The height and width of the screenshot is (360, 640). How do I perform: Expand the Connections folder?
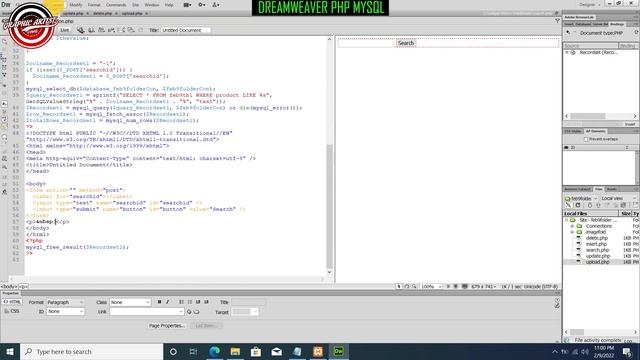572,226
